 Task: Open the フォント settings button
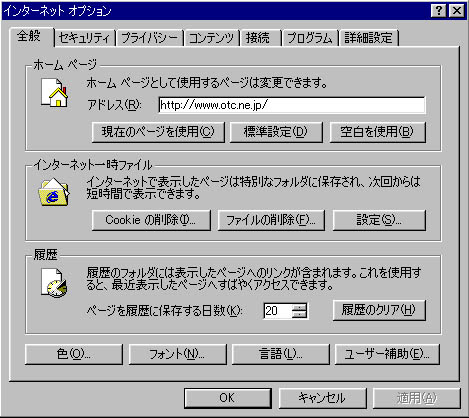177,354
